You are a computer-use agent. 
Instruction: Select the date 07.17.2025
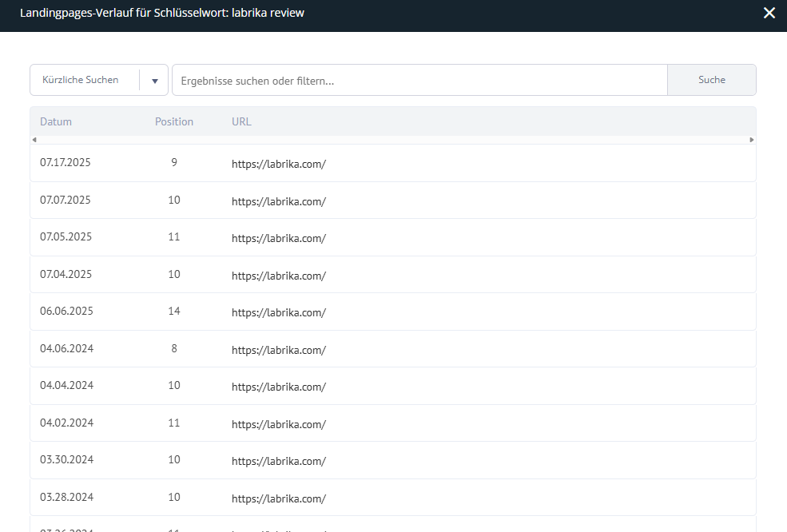tap(66, 163)
